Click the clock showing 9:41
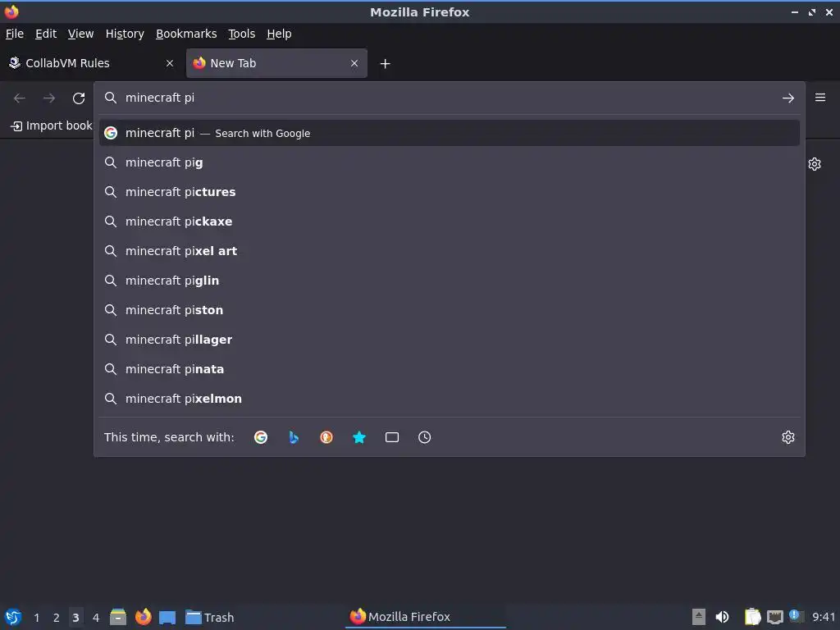This screenshot has width=840, height=630. [824, 617]
